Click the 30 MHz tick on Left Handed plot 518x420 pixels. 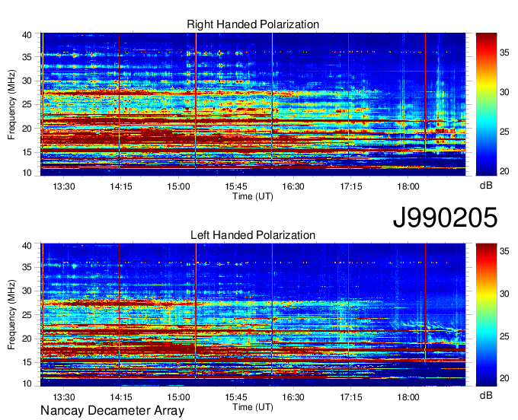pyautogui.click(x=27, y=291)
